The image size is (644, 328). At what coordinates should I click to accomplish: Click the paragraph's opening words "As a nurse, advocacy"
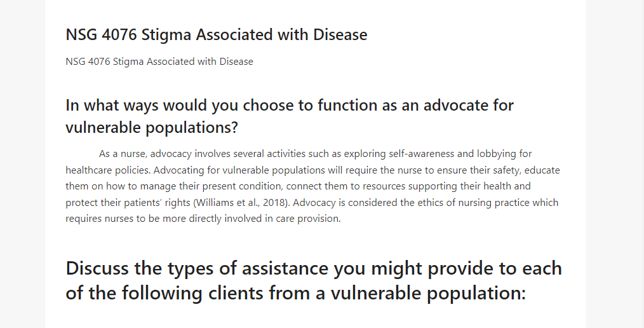(x=145, y=154)
